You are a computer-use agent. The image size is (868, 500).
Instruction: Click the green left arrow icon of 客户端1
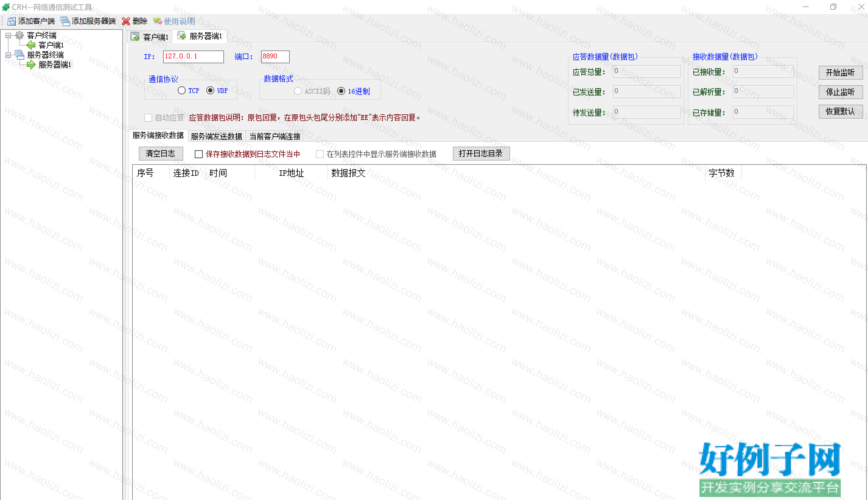tap(31, 45)
